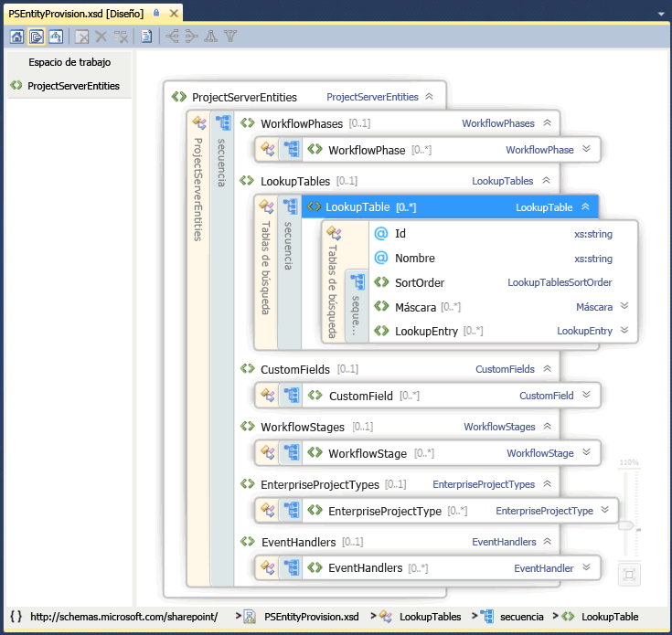672x635 pixels.
Task: Click the zoom slider thumb
Action: [626, 525]
